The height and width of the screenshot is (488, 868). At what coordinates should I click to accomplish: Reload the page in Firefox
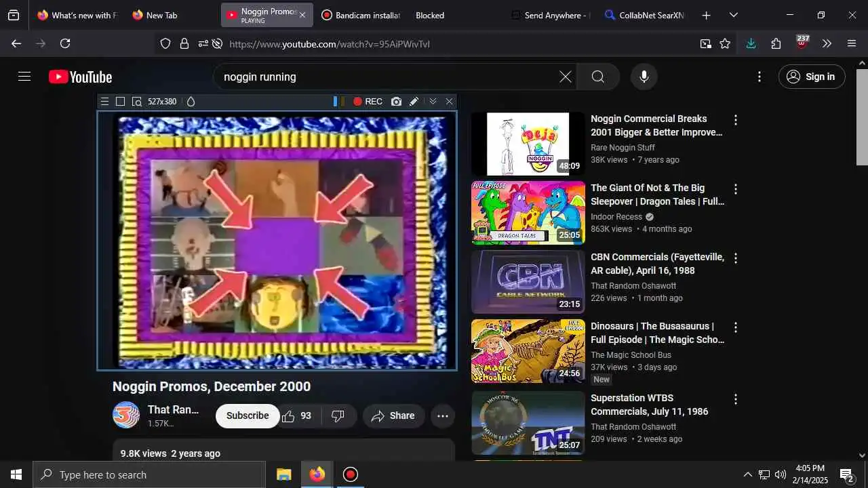click(x=65, y=43)
